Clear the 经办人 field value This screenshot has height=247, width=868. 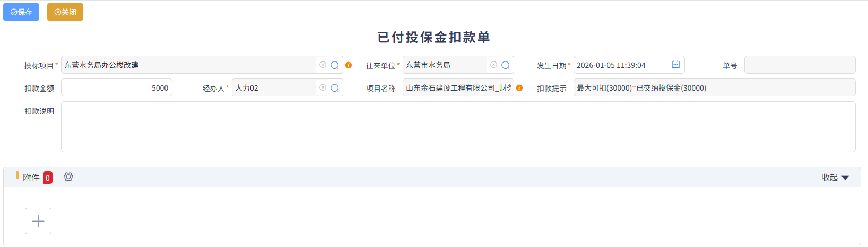point(323,87)
